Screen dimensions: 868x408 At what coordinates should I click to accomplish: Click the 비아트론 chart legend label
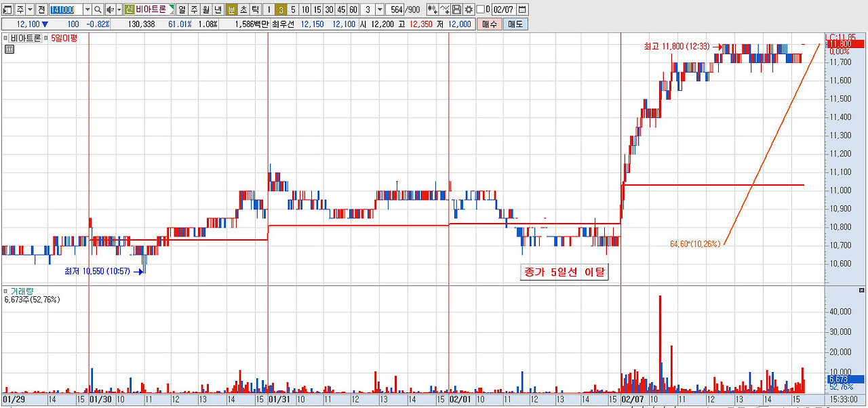25,38
